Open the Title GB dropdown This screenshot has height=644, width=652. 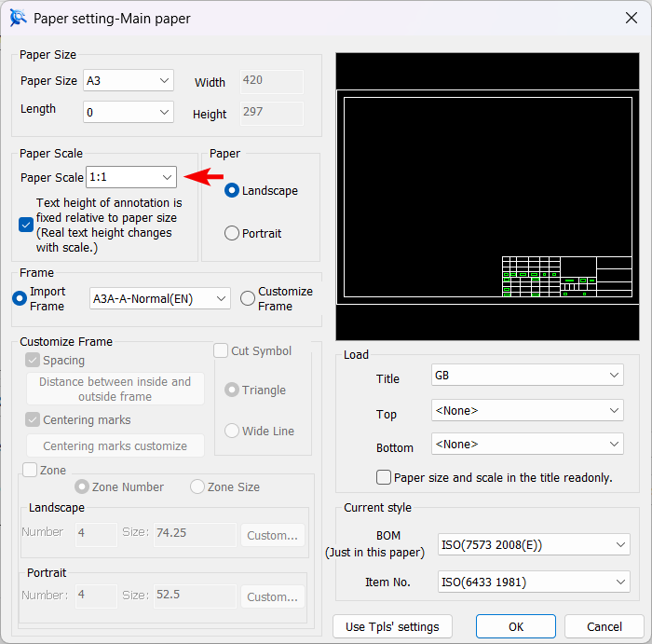coord(527,375)
